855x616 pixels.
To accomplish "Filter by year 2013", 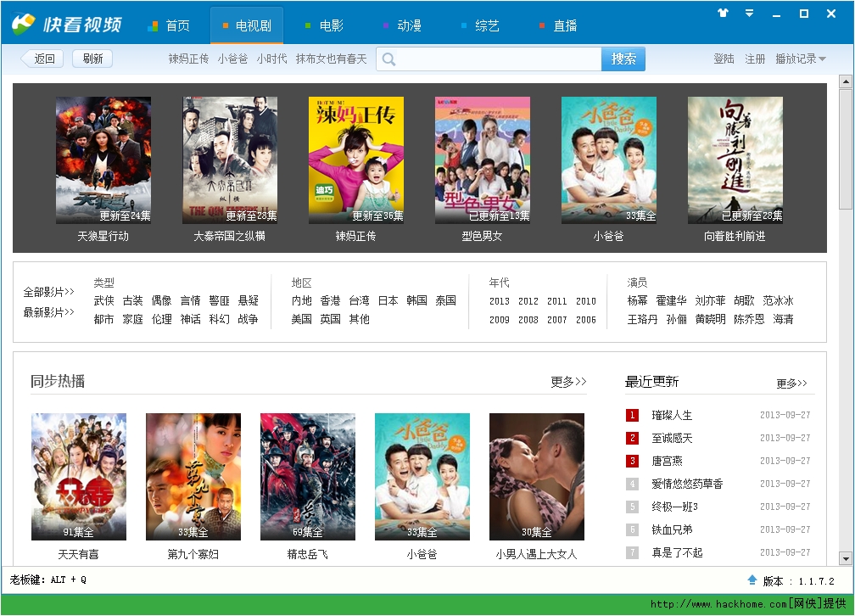I will pos(500,301).
